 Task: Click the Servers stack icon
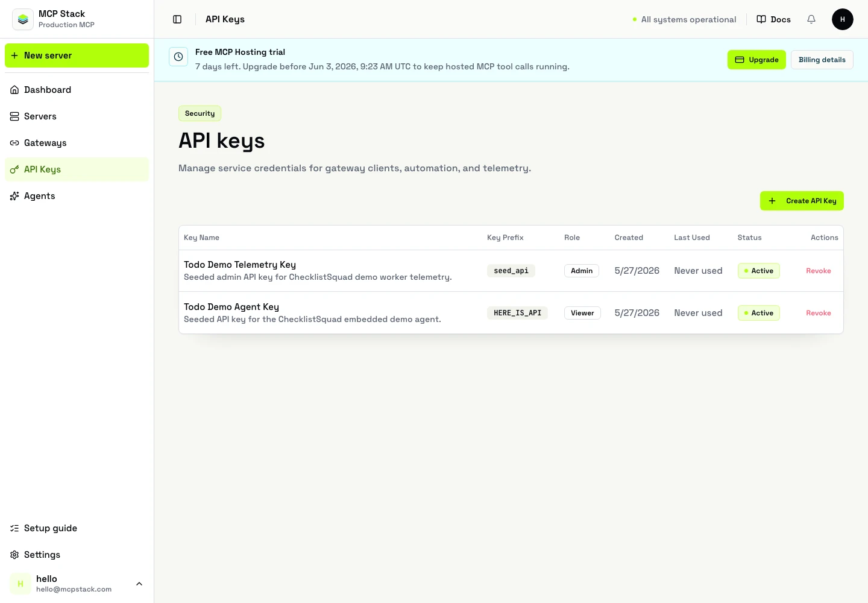tap(14, 116)
